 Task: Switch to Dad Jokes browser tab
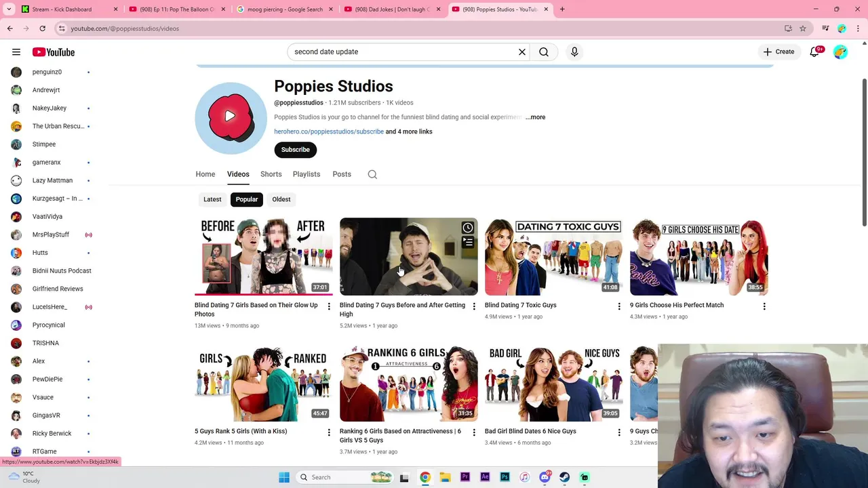392,9
